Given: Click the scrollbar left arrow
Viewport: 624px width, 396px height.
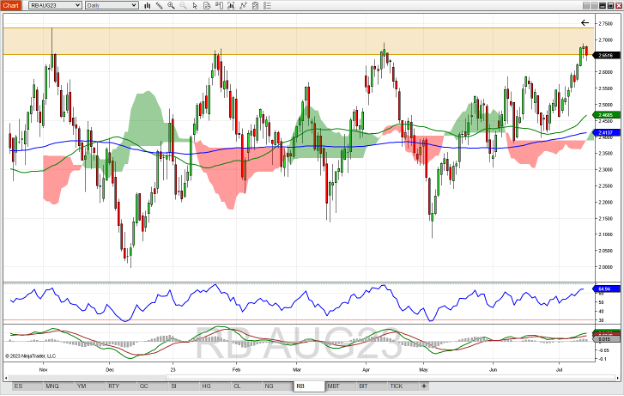Looking at the screenshot, I should (6, 377).
